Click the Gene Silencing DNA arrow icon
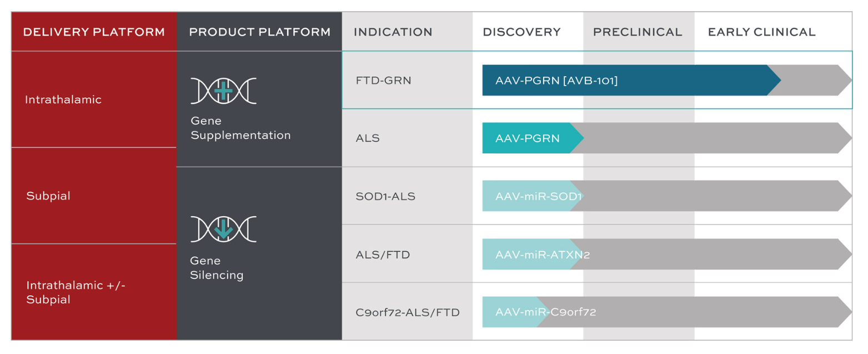The image size is (868, 354). (223, 228)
